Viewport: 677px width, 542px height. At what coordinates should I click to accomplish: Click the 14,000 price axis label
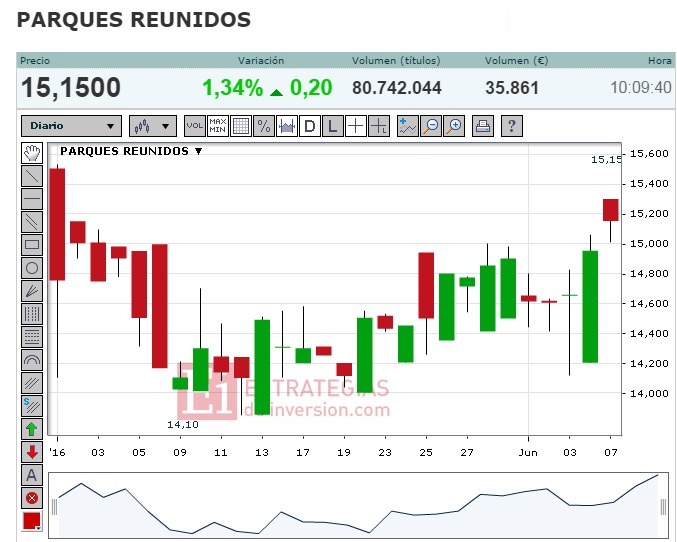coord(649,393)
